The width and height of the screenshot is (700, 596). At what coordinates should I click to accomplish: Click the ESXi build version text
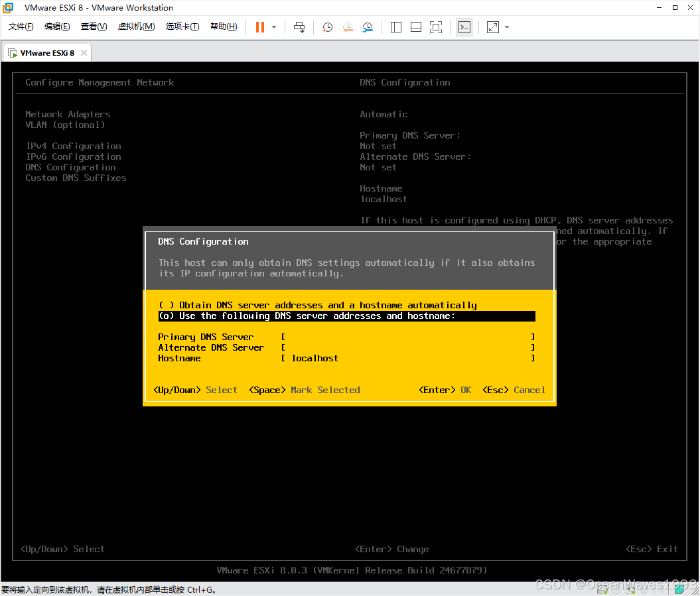click(x=352, y=570)
